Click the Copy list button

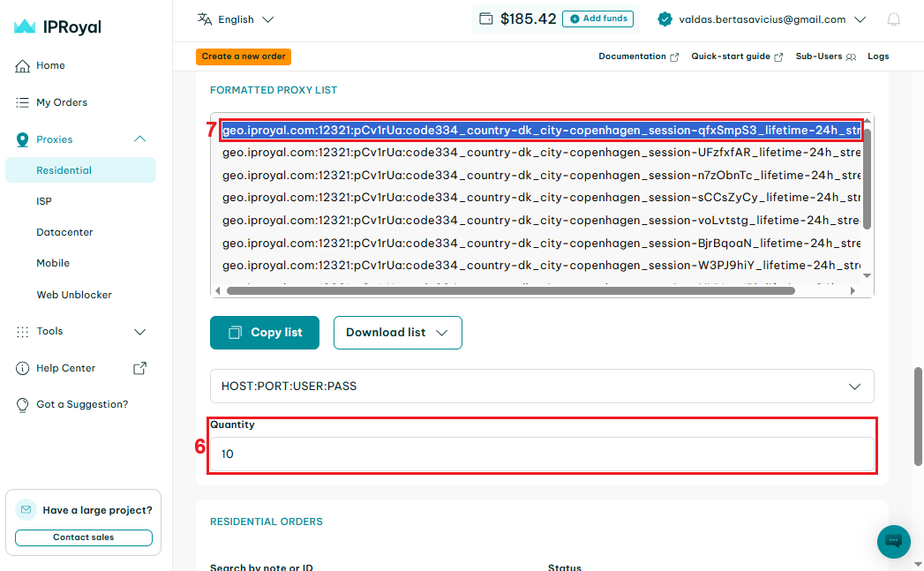[x=265, y=333]
